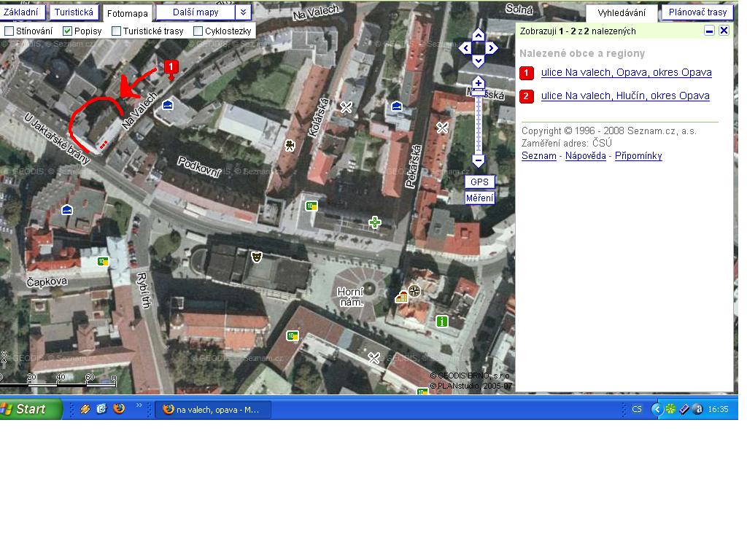The width and height of the screenshot is (747, 560).
Task: Click the red 2 badge in results list
Action: tap(526, 96)
